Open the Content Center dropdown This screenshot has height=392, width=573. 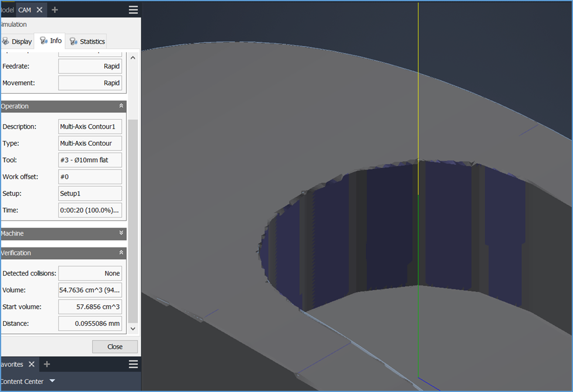tap(52, 381)
